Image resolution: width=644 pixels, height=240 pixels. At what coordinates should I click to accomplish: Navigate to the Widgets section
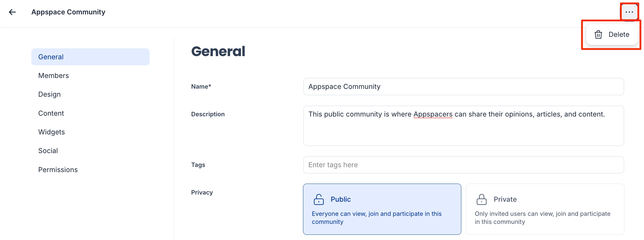pos(52,132)
